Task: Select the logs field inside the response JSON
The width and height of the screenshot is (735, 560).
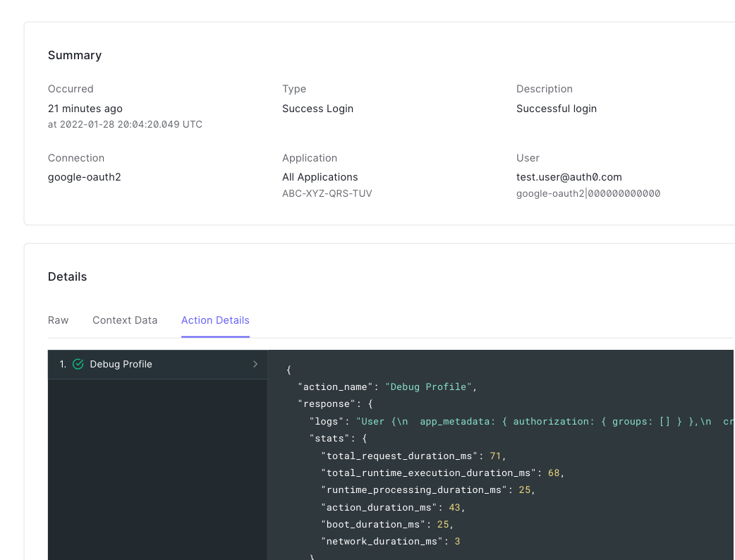Action: 324,421
